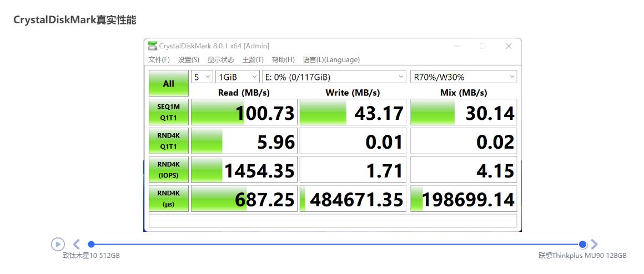Open the test count dropdown showing 5
The width and height of the screenshot is (644, 274).
click(x=202, y=77)
